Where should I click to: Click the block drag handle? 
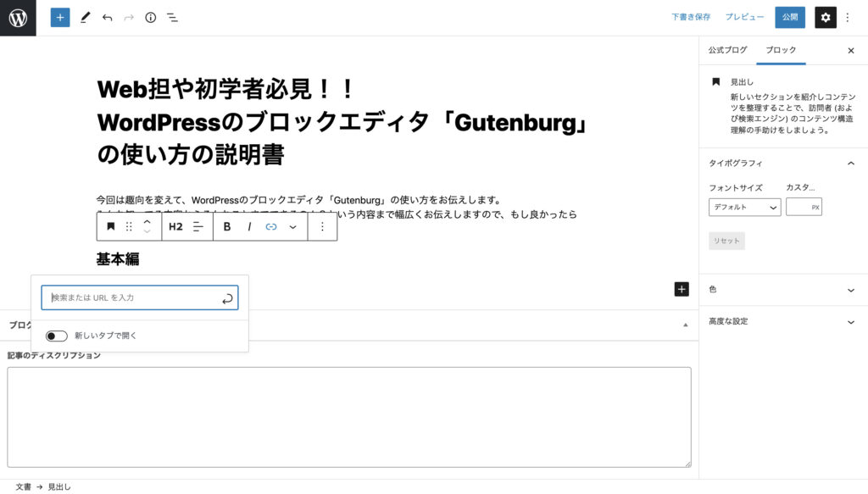(129, 226)
